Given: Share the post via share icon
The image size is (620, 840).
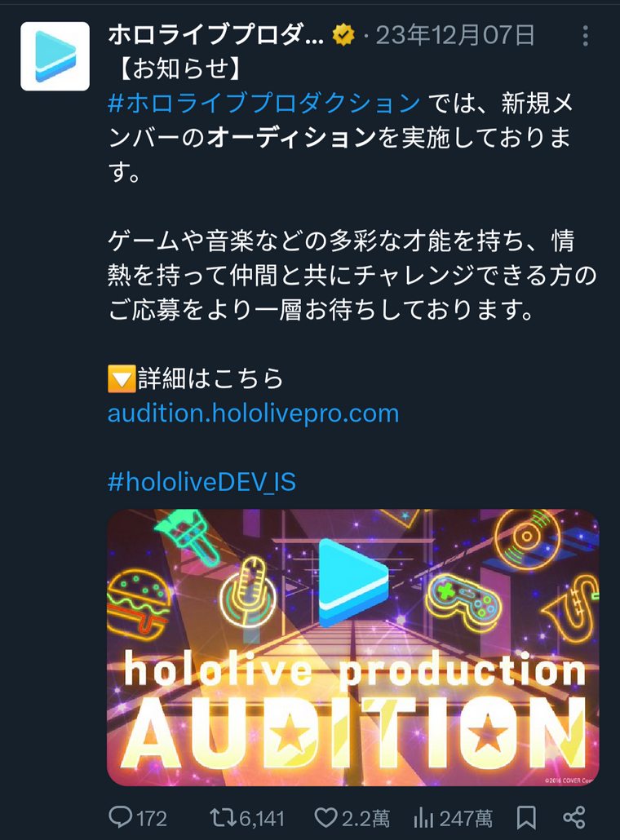Looking at the screenshot, I should tap(574, 817).
